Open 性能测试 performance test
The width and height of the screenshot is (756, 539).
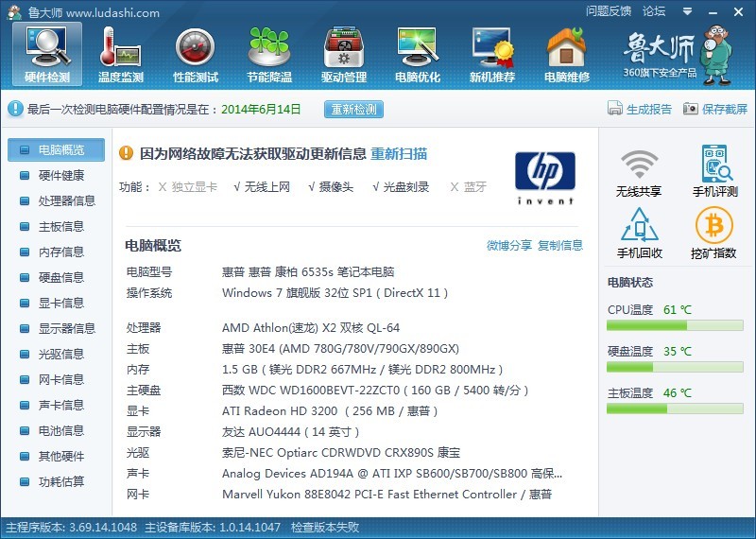196,55
